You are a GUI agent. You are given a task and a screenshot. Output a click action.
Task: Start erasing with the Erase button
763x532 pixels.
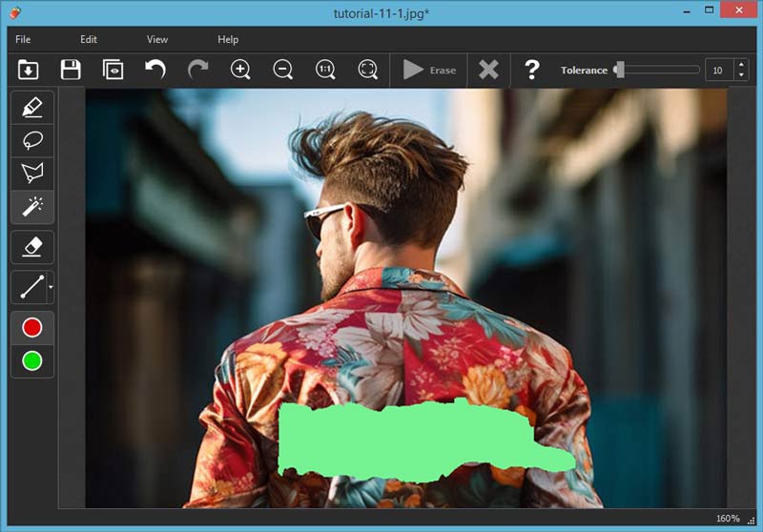pyautogui.click(x=428, y=70)
